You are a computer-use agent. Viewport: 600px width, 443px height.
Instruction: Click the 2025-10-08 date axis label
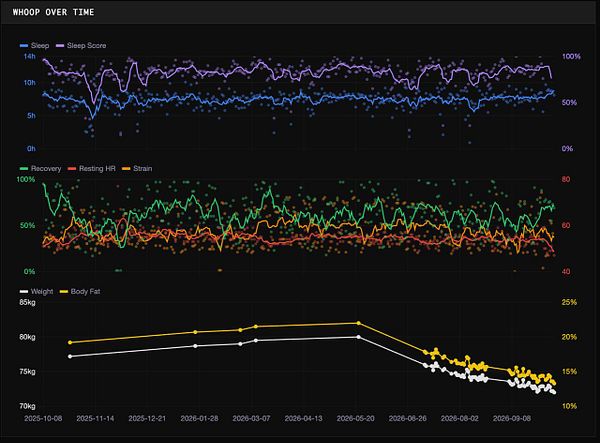point(43,419)
